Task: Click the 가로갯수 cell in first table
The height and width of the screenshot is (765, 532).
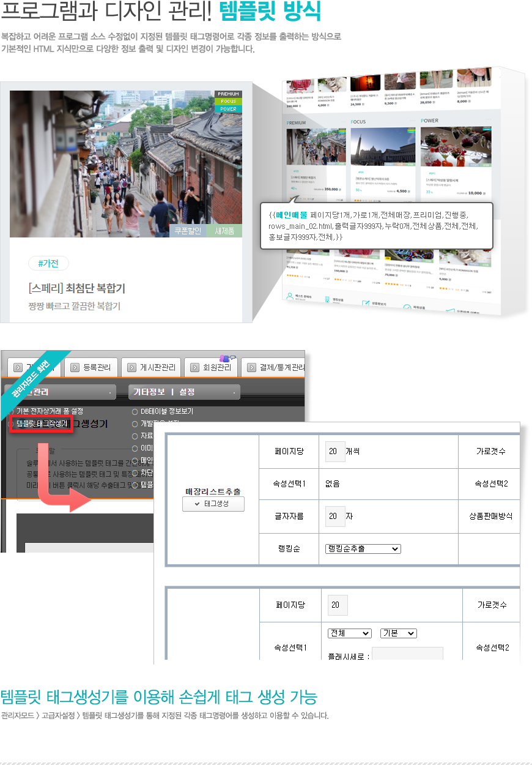Action: point(492,451)
